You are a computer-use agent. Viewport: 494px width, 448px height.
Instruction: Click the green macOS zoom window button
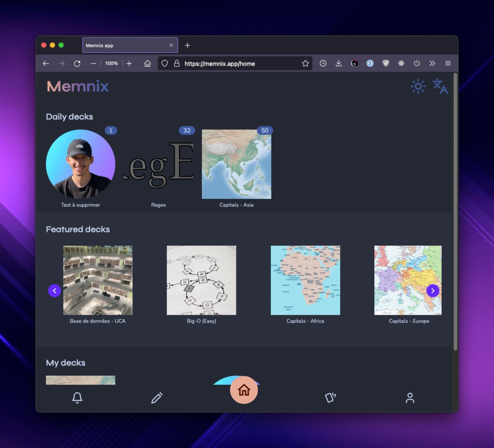[x=61, y=45]
